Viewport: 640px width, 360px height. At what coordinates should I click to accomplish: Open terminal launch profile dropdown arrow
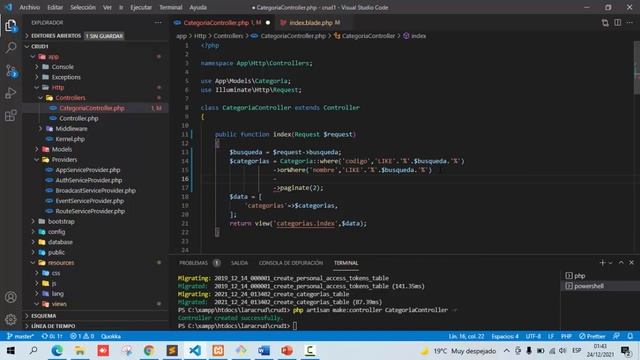[x=611, y=263]
